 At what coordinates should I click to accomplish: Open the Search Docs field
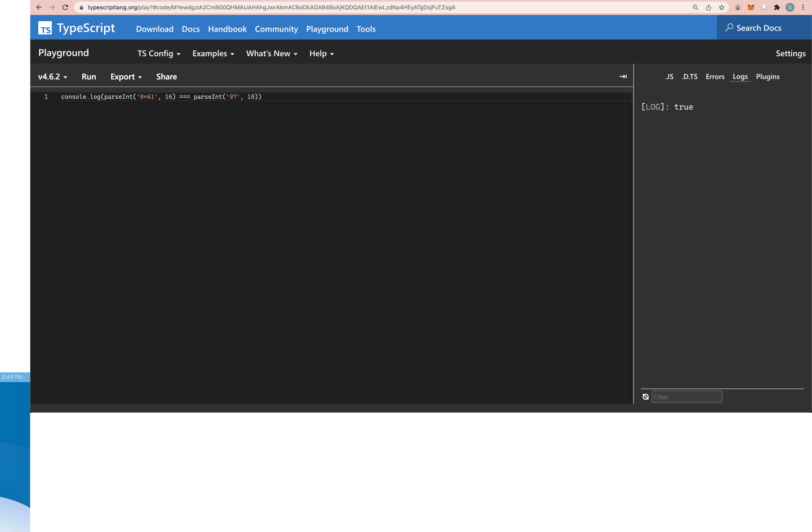pos(758,28)
